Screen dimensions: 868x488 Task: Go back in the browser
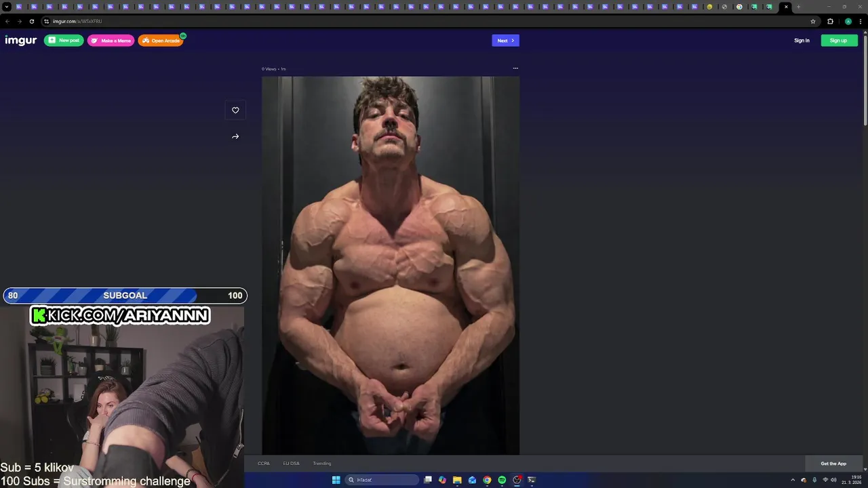point(7,21)
